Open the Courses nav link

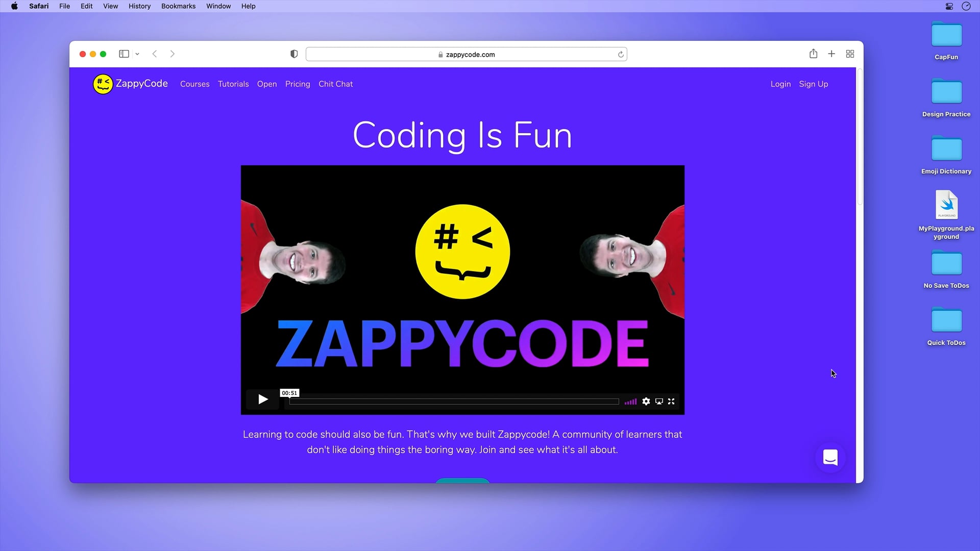pyautogui.click(x=195, y=84)
